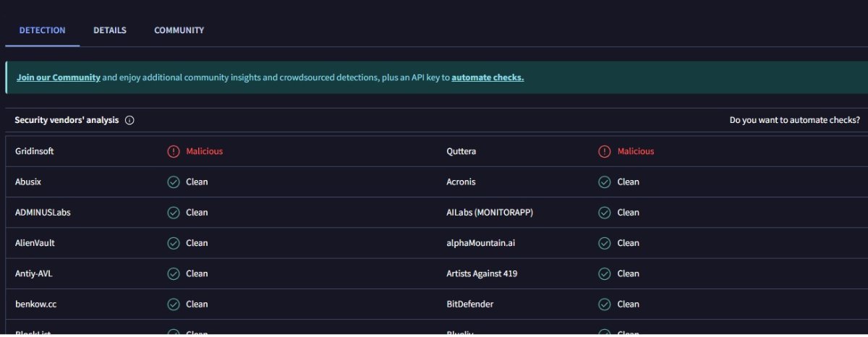Click the clean checkmark for Artists Against 419
The image size is (868, 337).
(x=605, y=274)
